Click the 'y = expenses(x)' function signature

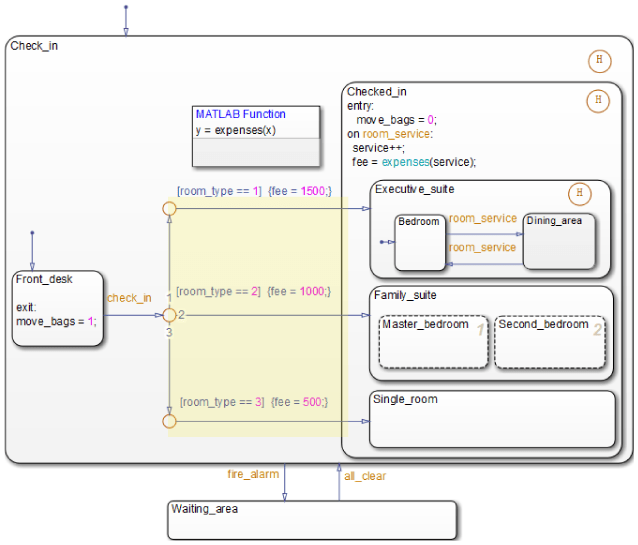[x=236, y=130]
